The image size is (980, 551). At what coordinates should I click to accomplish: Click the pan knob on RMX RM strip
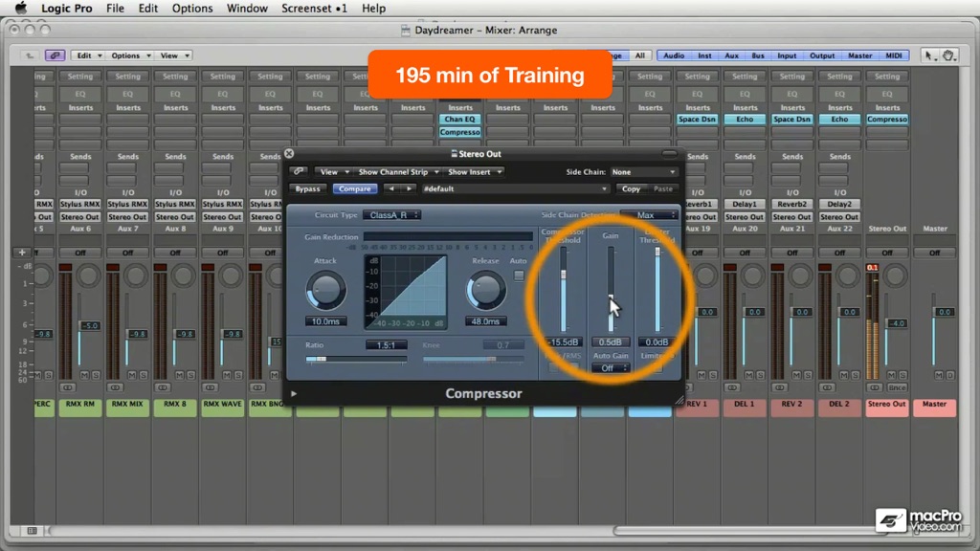point(89,276)
